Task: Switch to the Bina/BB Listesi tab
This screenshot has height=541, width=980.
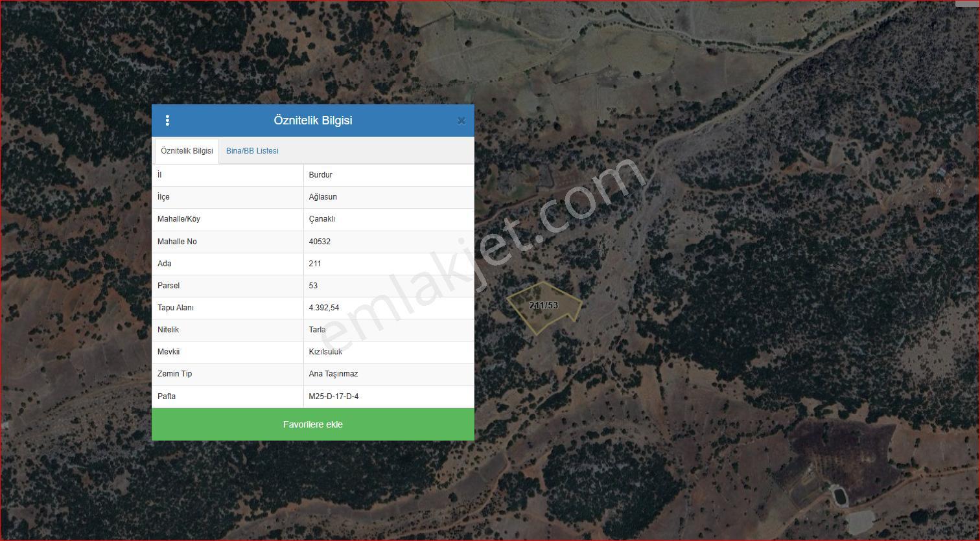Action: (x=252, y=151)
